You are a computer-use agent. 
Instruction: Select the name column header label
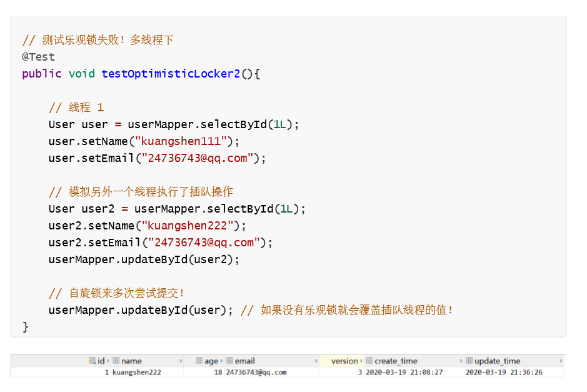tap(131, 361)
